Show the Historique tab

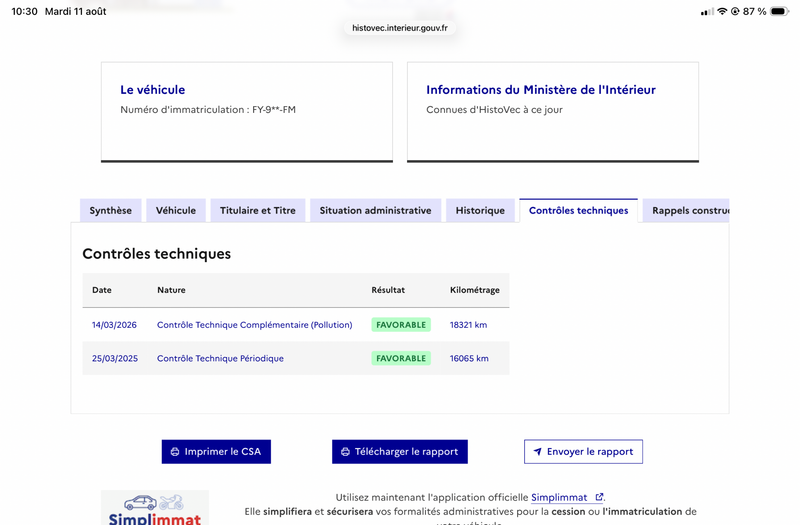pyautogui.click(x=480, y=210)
